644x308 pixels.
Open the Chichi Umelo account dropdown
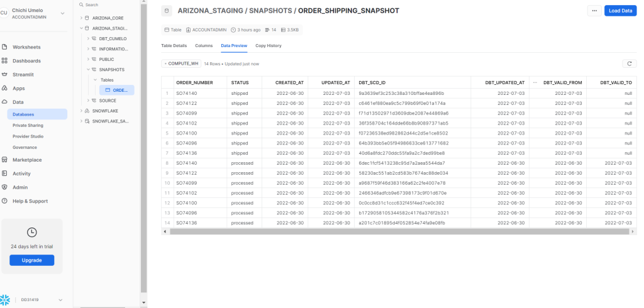click(x=62, y=13)
